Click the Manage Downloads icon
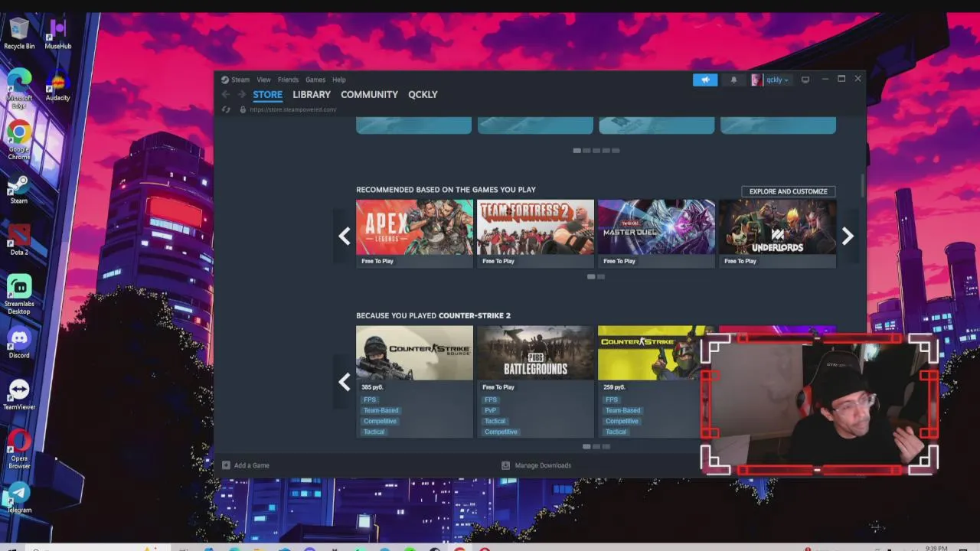 pyautogui.click(x=505, y=465)
